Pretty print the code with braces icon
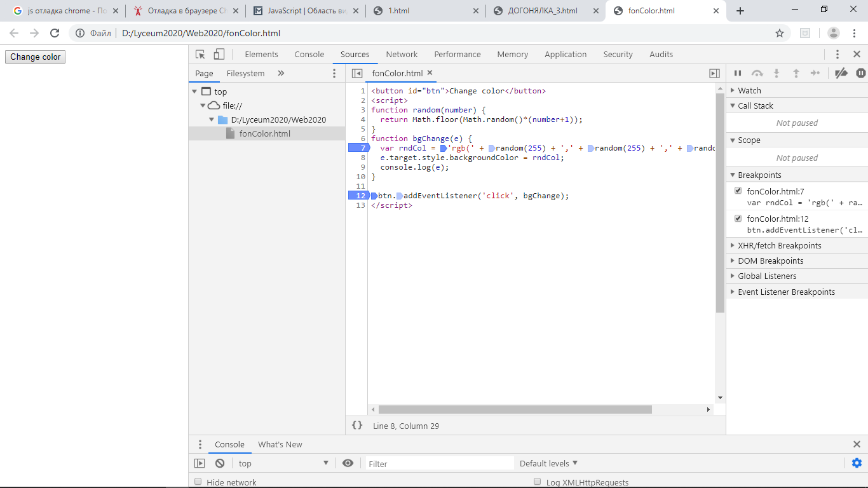Screen dimensions: 868x488 pyautogui.click(x=357, y=426)
